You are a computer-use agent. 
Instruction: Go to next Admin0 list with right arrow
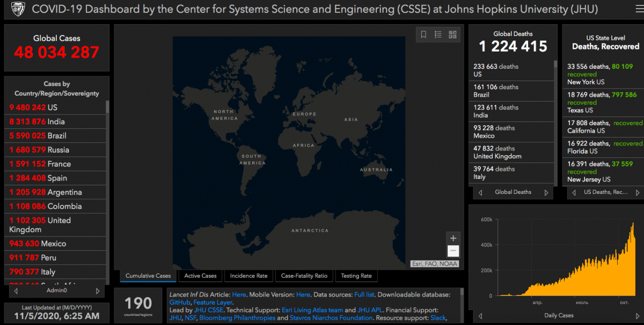pos(98,291)
